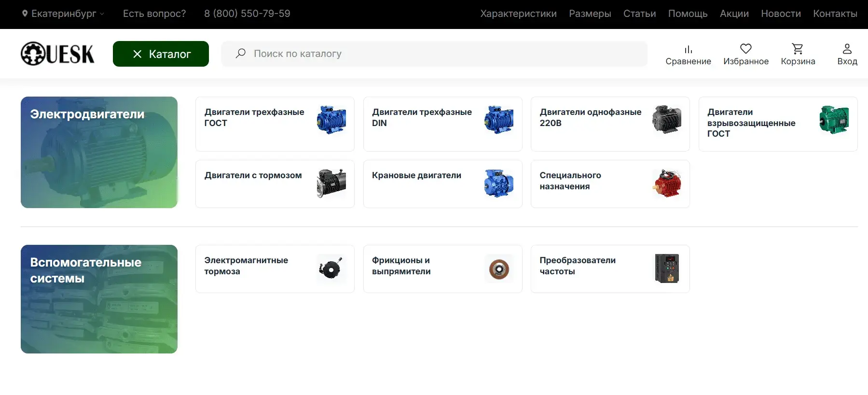Image resolution: width=868 pixels, height=395 pixels.
Task: Expand the Екатеринбург city selector
Action: coord(63,14)
